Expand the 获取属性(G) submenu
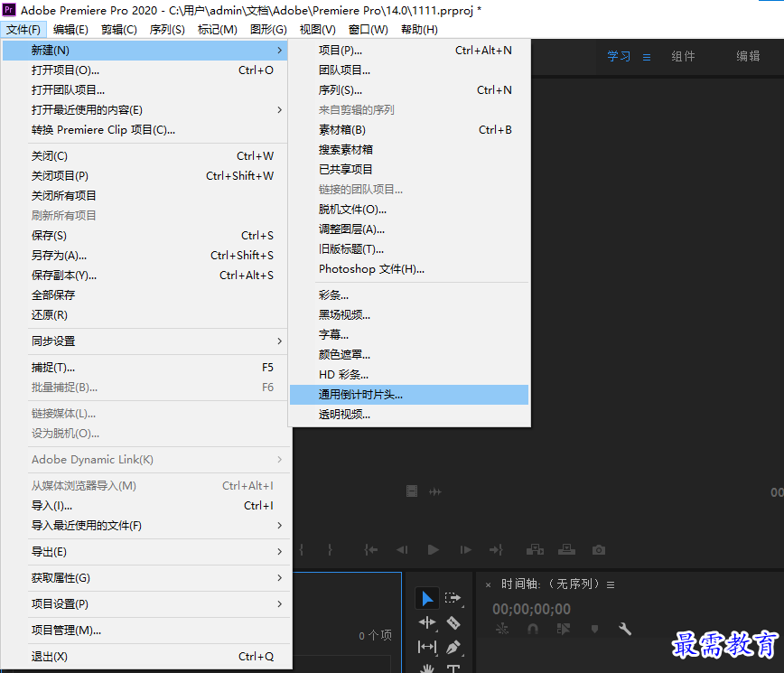Viewport: 784px width, 673px height. pos(145,578)
